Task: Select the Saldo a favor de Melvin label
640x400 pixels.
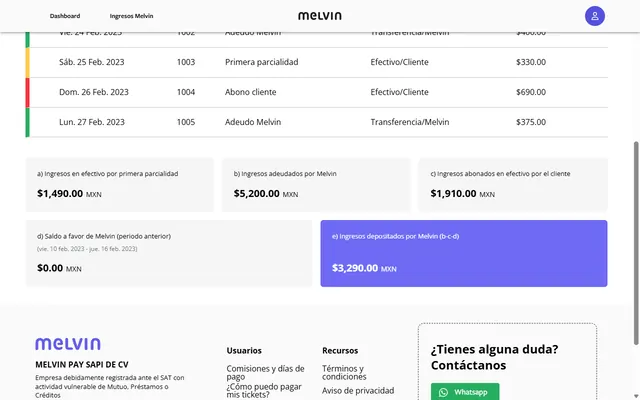Action: click(x=104, y=236)
